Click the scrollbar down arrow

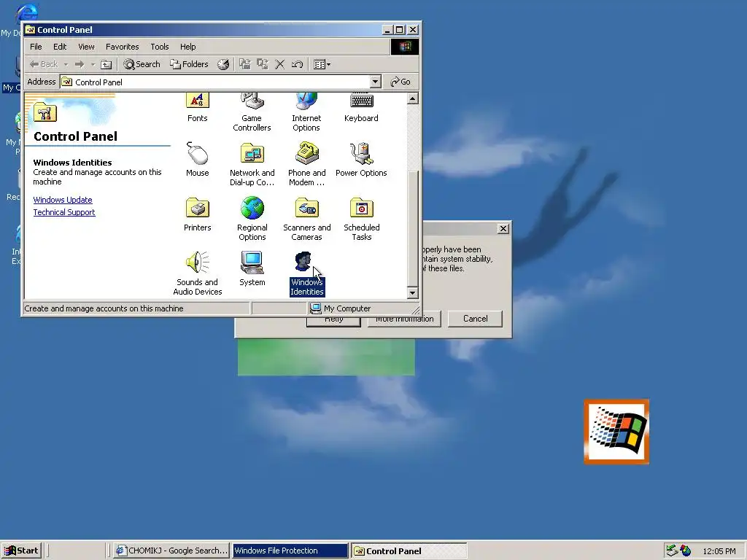click(413, 293)
